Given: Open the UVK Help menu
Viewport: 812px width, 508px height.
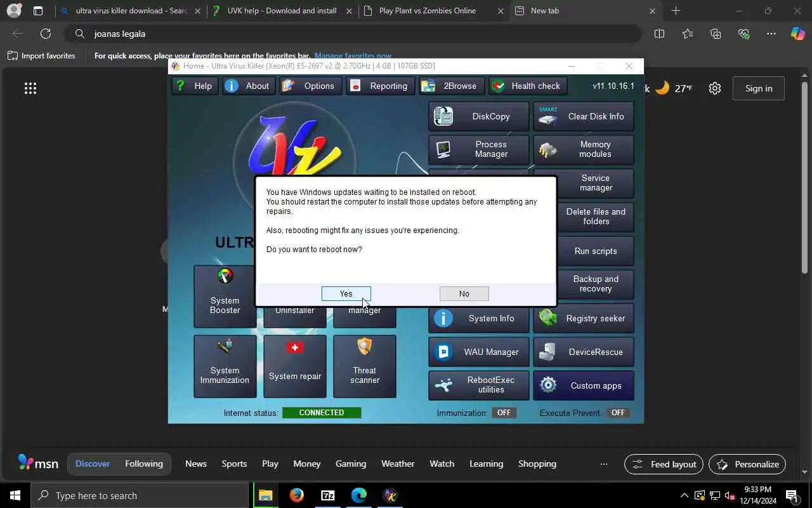Looking at the screenshot, I should 195,86.
